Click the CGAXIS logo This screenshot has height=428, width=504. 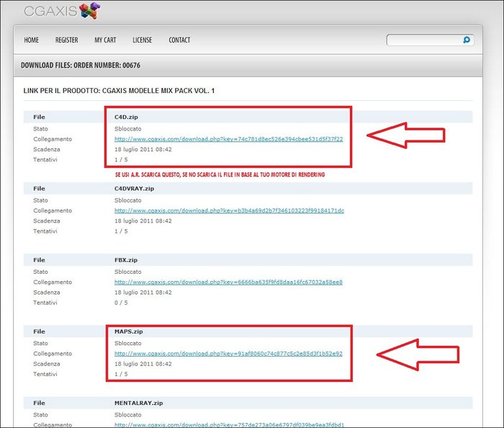point(62,11)
